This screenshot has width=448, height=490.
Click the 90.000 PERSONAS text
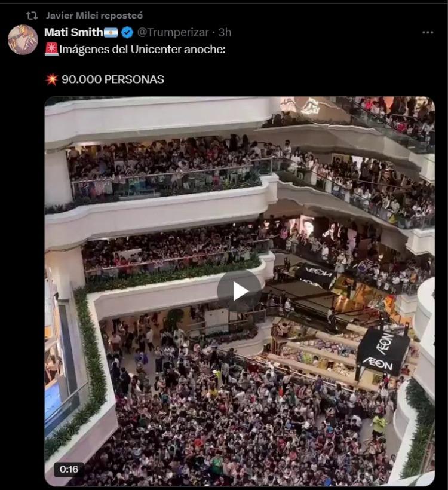tap(113, 79)
